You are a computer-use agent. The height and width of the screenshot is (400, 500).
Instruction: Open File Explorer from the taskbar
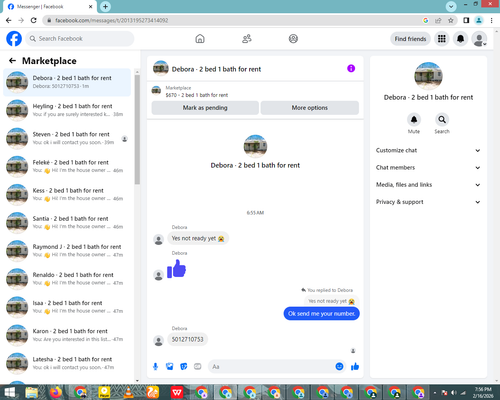(x=32, y=392)
